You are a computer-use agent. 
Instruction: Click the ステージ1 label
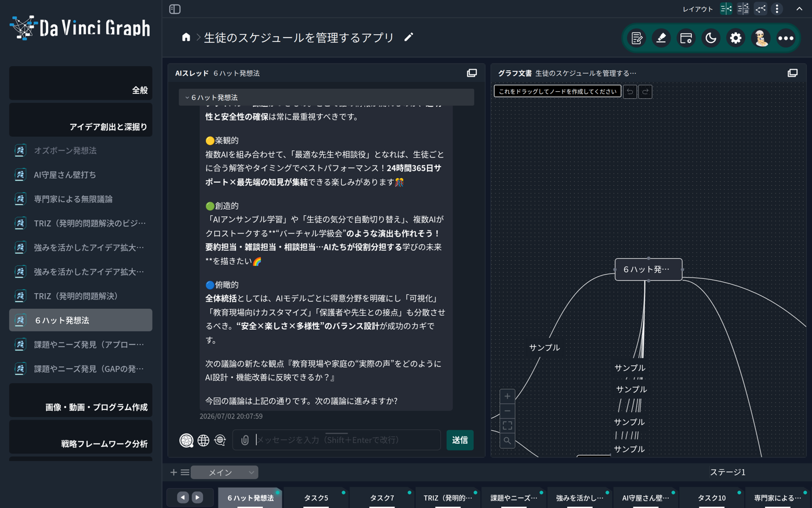point(727,472)
